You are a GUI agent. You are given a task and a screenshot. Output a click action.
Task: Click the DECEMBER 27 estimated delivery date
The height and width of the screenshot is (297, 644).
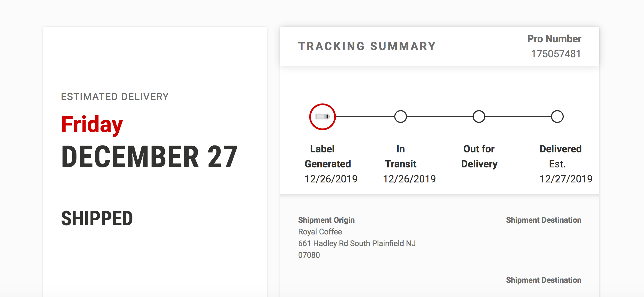149,157
